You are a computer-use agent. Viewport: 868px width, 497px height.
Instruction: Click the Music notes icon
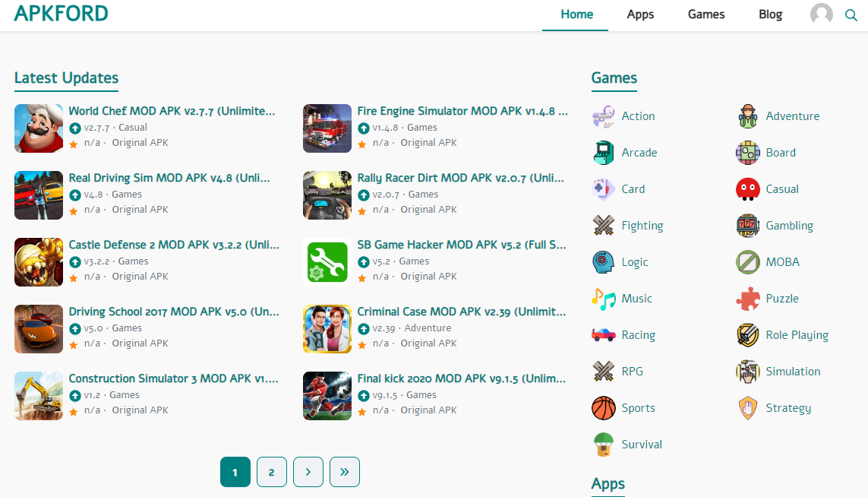[604, 299]
